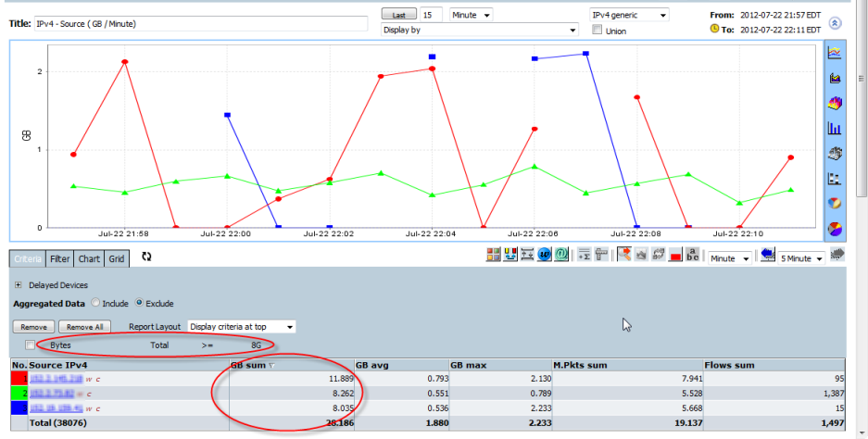
Task: Expand the Delayed Devices section
Action: tap(19, 285)
